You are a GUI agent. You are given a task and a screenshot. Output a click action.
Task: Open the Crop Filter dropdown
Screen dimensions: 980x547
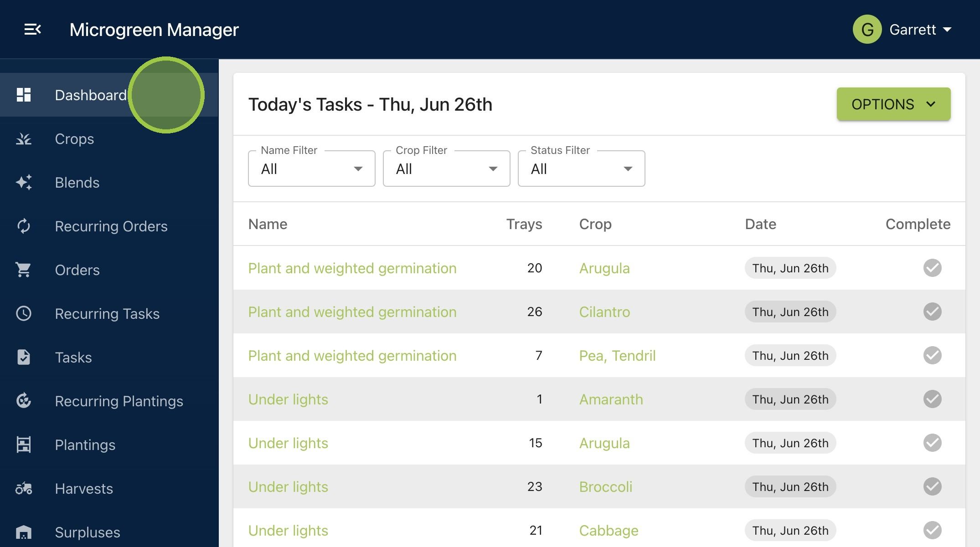(x=447, y=169)
